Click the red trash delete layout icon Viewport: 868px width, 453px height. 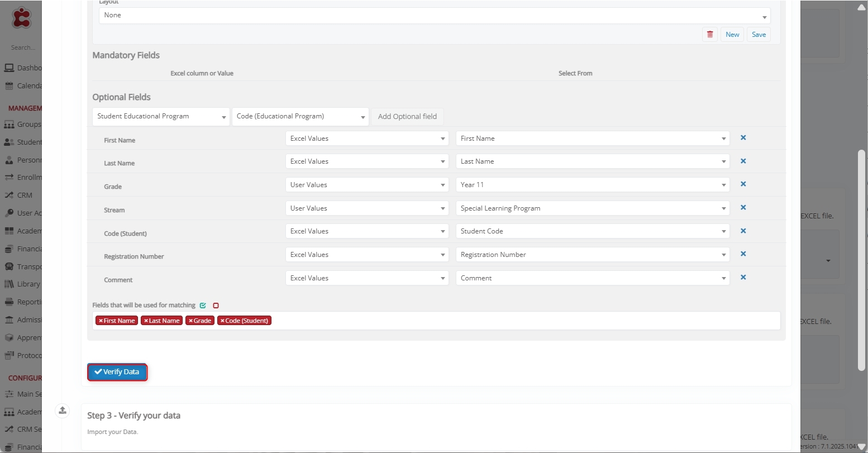710,35
